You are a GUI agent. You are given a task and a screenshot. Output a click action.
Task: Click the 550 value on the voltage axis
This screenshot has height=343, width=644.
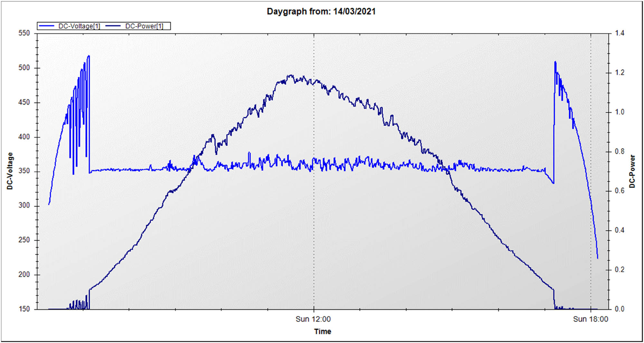pos(24,33)
